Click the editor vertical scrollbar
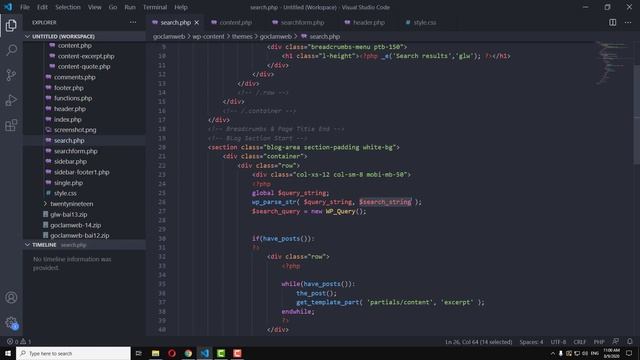Viewport: 640px width, 360px height. (636, 114)
